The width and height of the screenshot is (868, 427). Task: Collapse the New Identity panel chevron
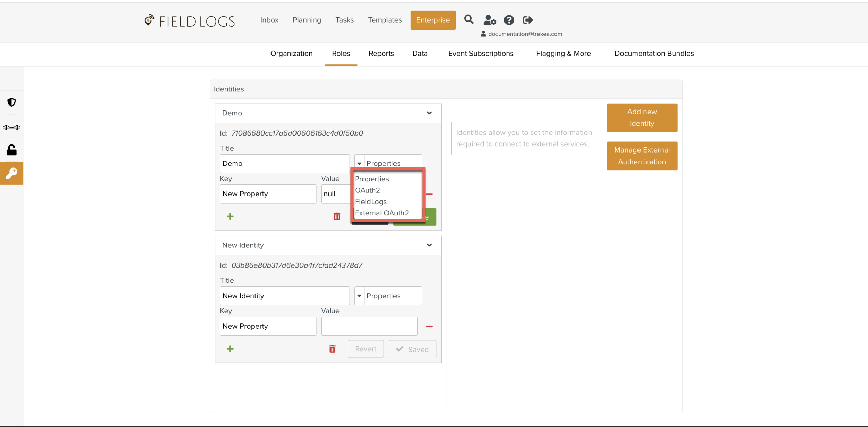[x=429, y=245]
